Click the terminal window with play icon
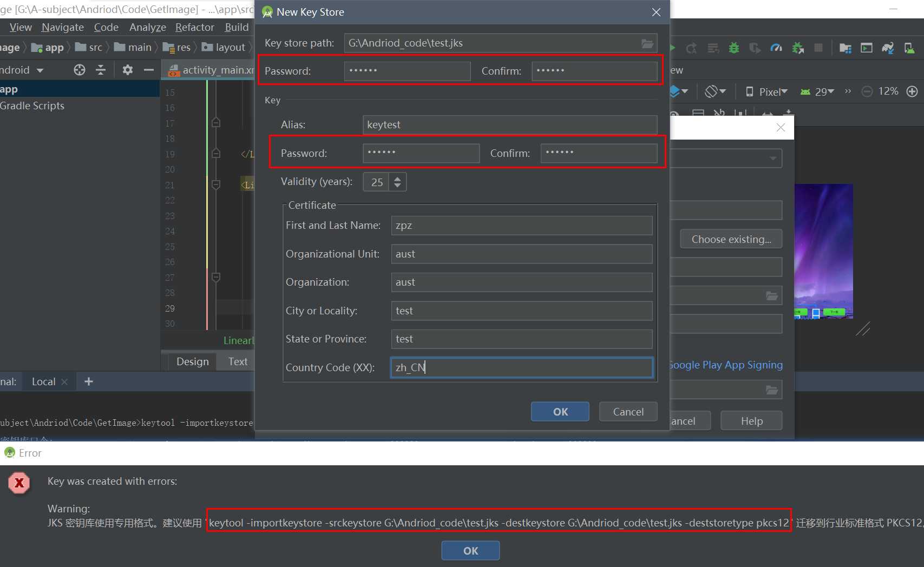 tap(867, 48)
